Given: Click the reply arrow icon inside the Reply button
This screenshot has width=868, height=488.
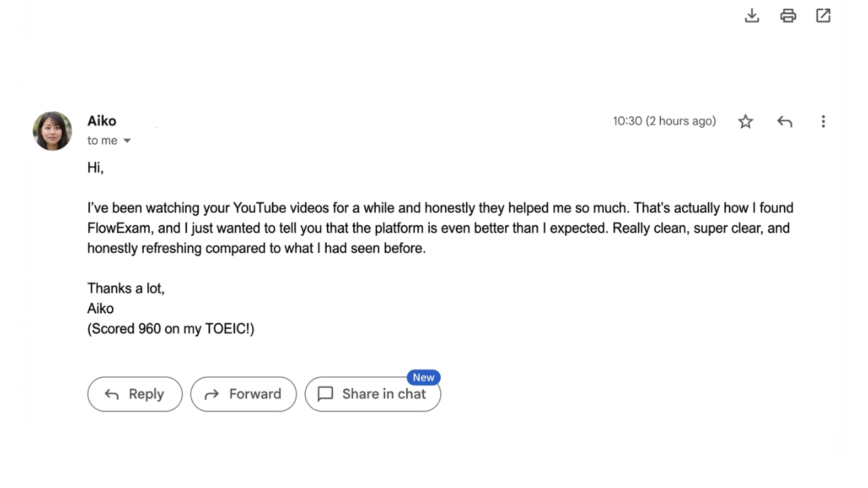Looking at the screenshot, I should [x=111, y=394].
